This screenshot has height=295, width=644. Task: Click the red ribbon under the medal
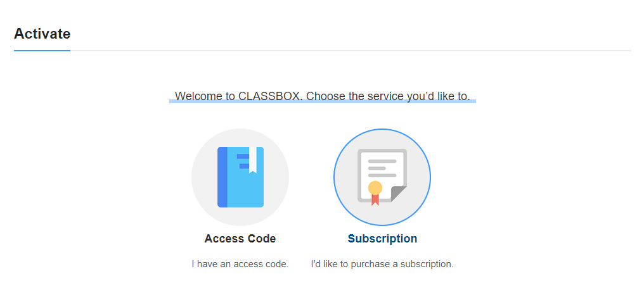[x=375, y=199]
